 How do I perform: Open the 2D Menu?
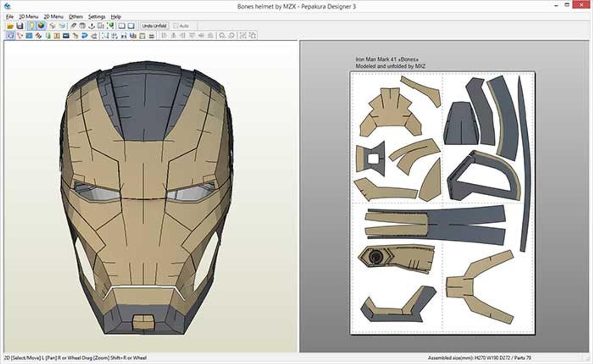53,17
